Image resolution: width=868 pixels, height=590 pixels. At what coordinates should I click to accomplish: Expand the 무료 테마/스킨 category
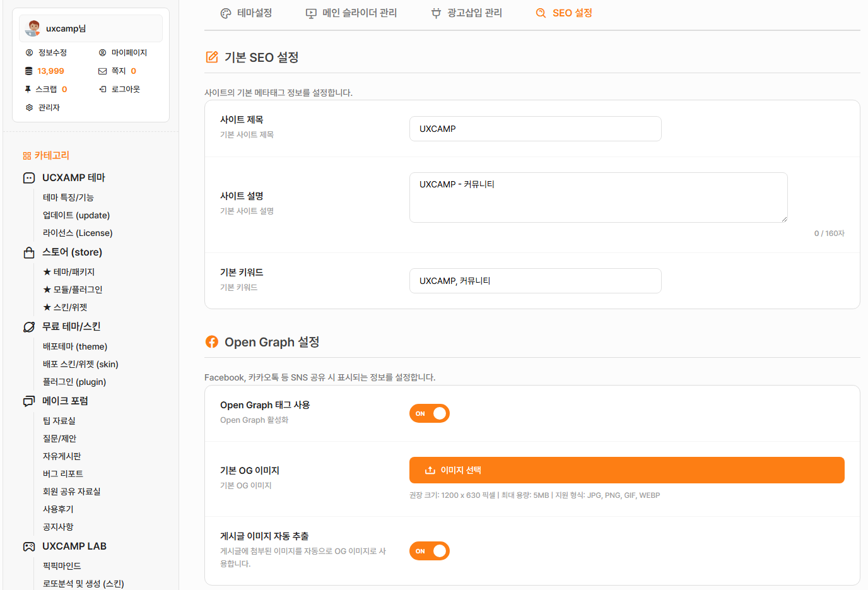(71, 327)
